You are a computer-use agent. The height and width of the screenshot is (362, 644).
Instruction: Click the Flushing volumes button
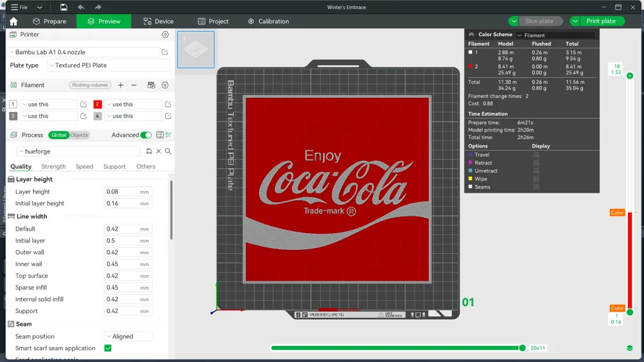tap(90, 85)
